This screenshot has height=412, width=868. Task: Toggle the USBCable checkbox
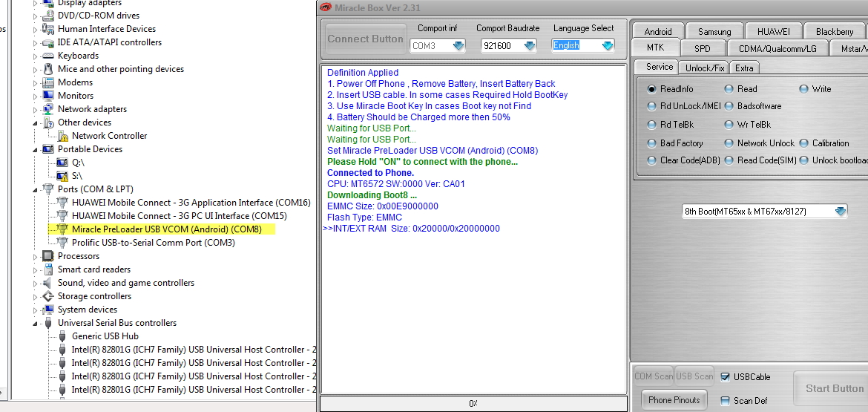tap(725, 377)
